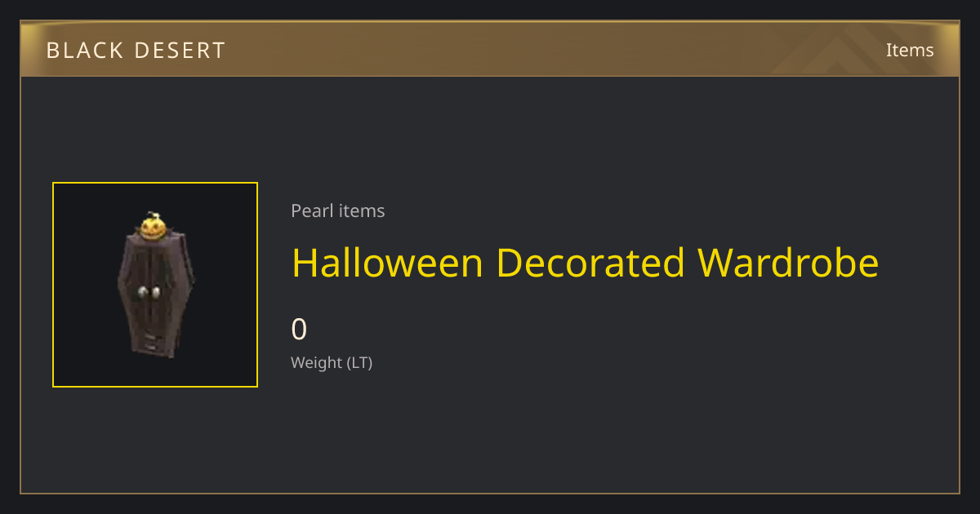Click the BLACK DESERT title text
Image resolution: width=980 pixels, height=514 pixels.
click(136, 51)
